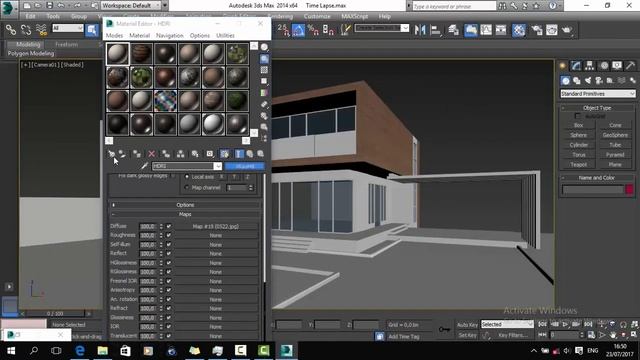Open Modes menu in Material Editor
The width and height of the screenshot is (640, 360).
click(x=114, y=36)
